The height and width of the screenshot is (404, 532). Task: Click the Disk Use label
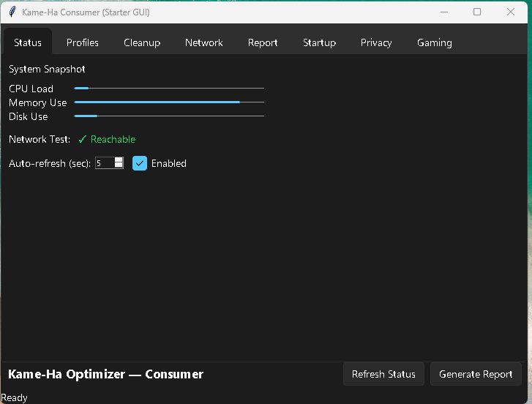click(x=28, y=116)
